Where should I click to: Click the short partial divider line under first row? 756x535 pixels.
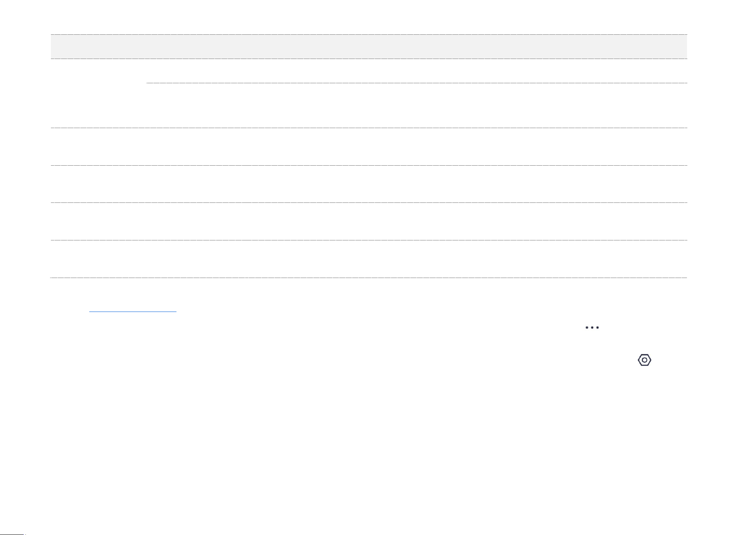[x=416, y=82]
